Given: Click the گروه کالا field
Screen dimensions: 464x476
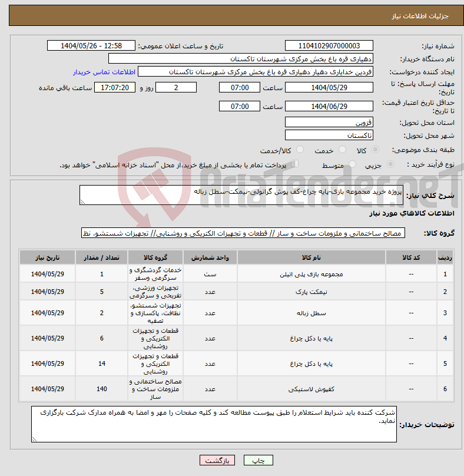Looking at the screenshot, I should click(x=243, y=233).
